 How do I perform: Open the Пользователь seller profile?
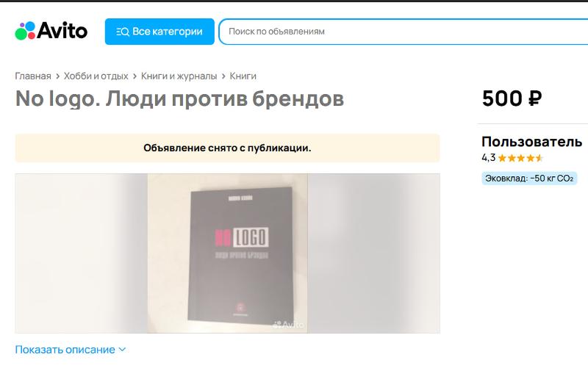pyautogui.click(x=531, y=142)
